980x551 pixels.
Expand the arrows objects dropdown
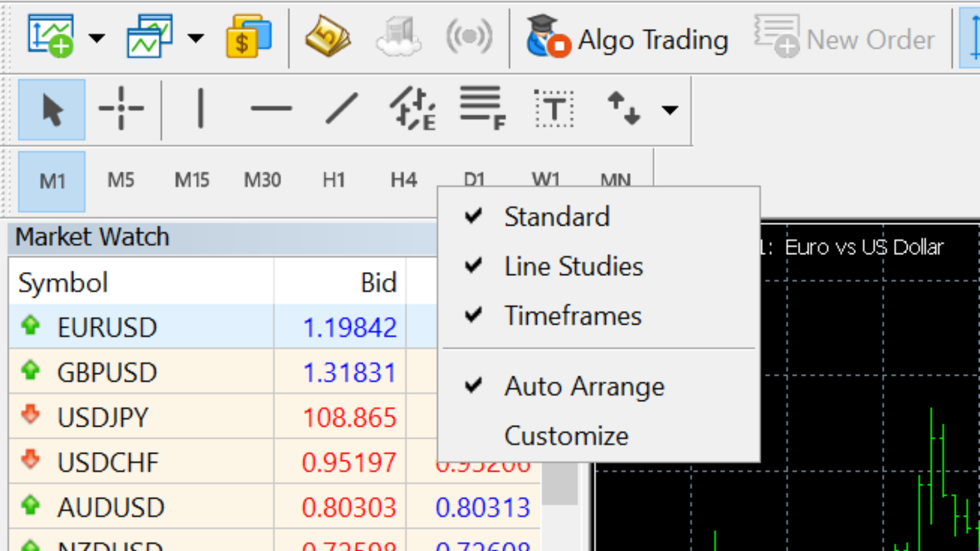pos(669,109)
